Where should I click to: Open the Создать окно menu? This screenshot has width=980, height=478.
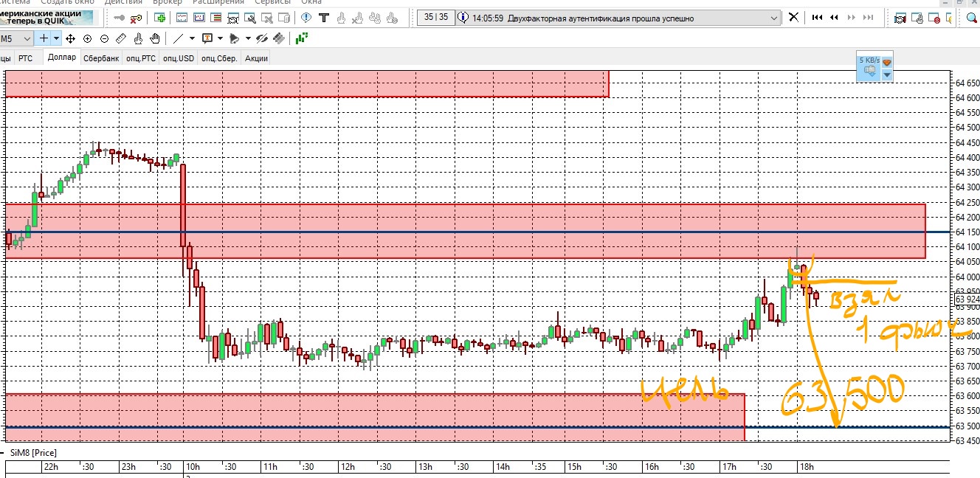[67, 2]
